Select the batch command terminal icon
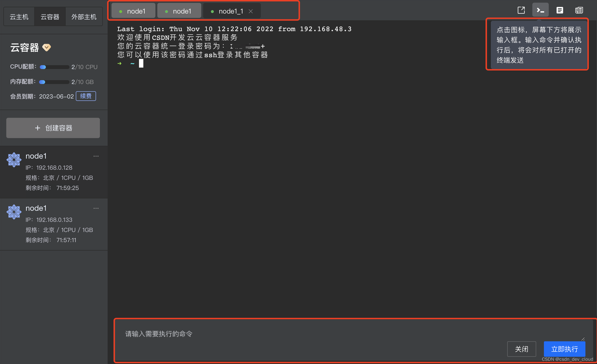Viewport: 597px width, 364px height. pyautogui.click(x=540, y=10)
